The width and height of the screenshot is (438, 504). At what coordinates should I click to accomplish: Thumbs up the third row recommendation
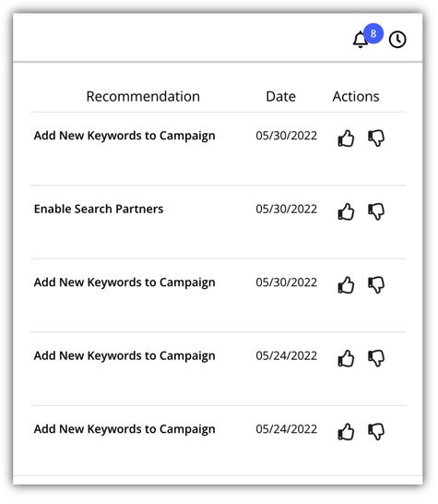click(x=346, y=285)
